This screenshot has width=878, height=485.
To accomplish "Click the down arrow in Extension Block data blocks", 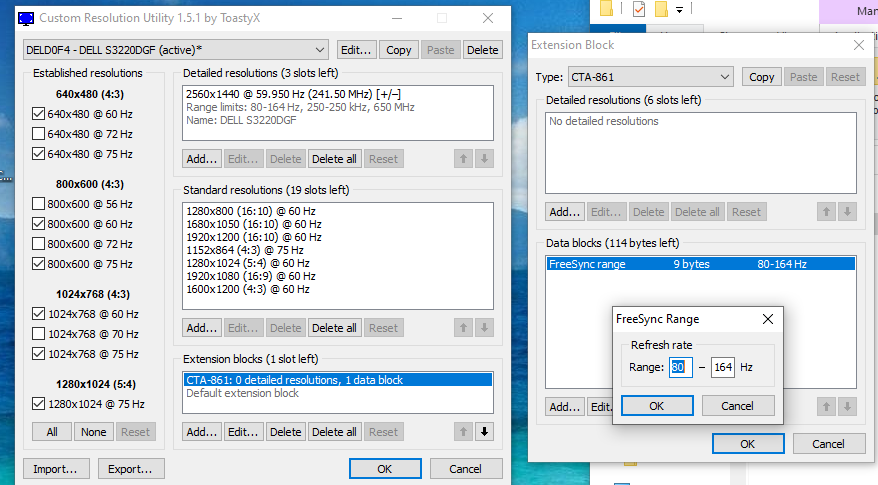I will 847,407.
